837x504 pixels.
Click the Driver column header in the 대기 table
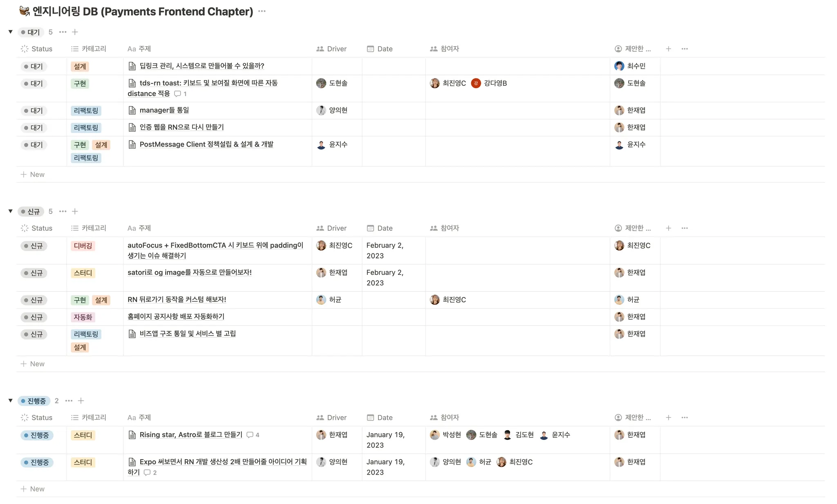pos(331,49)
